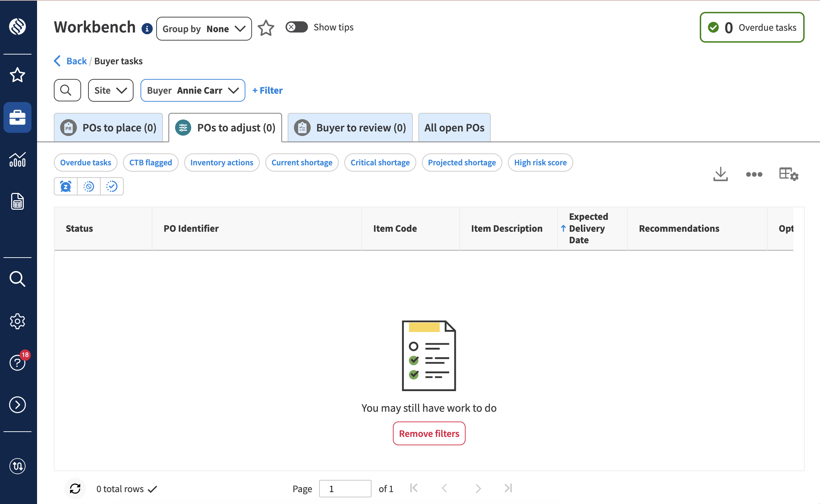Toggle CTB flagged filter chip

click(151, 163)
